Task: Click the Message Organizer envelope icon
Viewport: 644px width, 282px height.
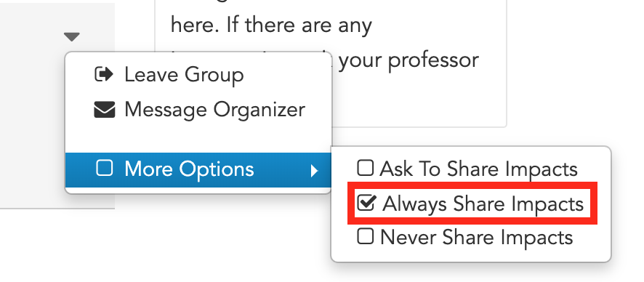Action: pyautogui.click(x=105, y=110)
